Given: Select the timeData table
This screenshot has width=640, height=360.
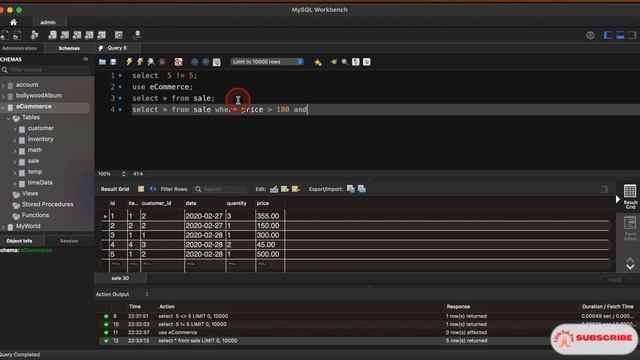Looking at the screenshot, I should tap(40, 183).
